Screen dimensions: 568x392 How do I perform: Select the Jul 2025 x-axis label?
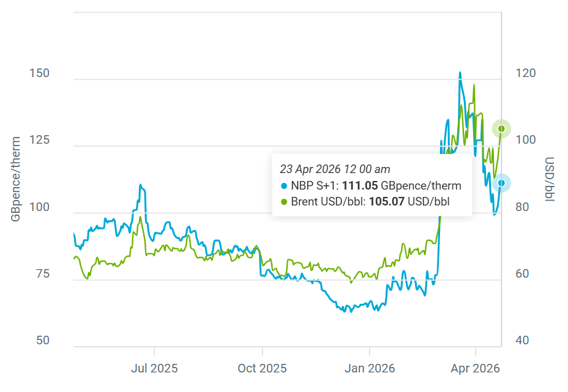[154, 369]
